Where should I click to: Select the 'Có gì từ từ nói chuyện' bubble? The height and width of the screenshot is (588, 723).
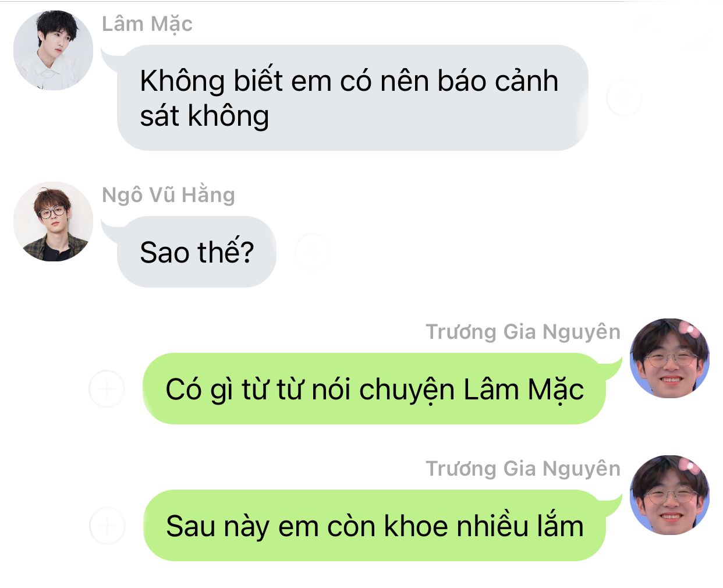[x=374, y=388]
